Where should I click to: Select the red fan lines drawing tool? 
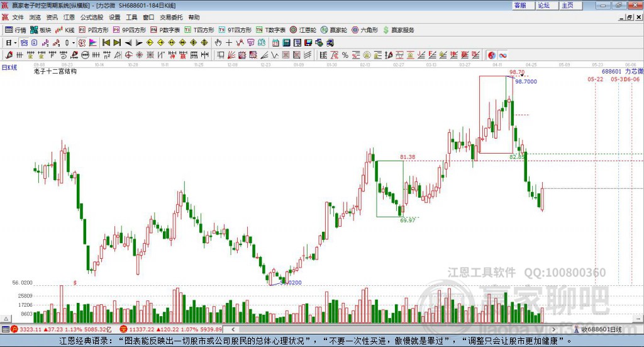click(231, 55)
